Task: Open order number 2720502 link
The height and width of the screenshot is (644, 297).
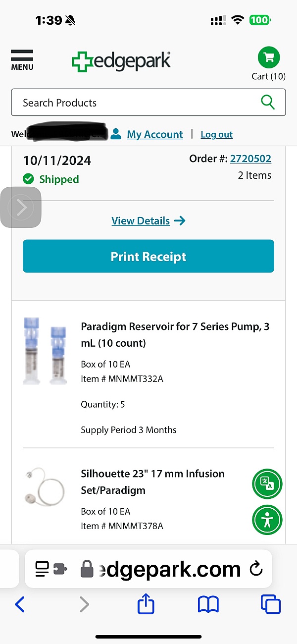Action: 250,159
